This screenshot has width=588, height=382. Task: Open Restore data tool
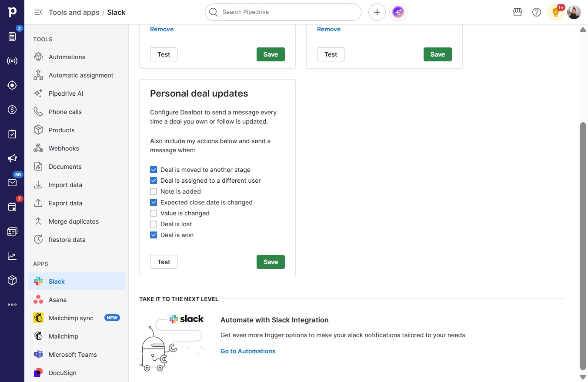[77, 240]
